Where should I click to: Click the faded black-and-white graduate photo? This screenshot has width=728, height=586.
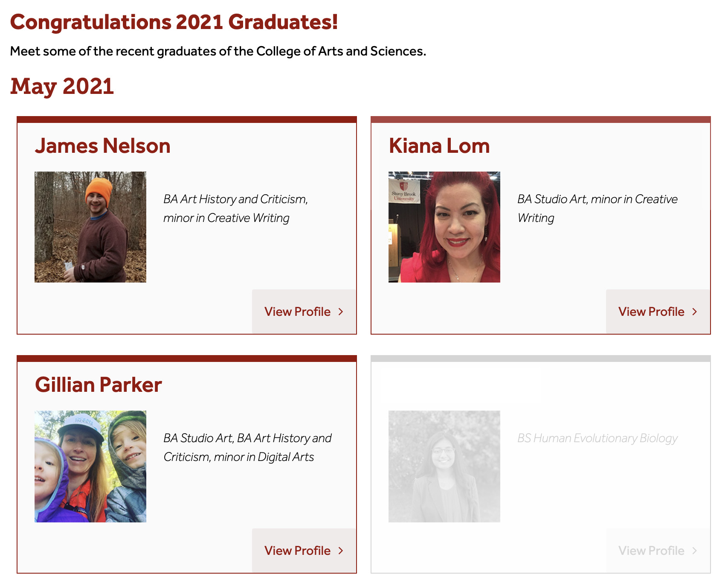point(444,466)
